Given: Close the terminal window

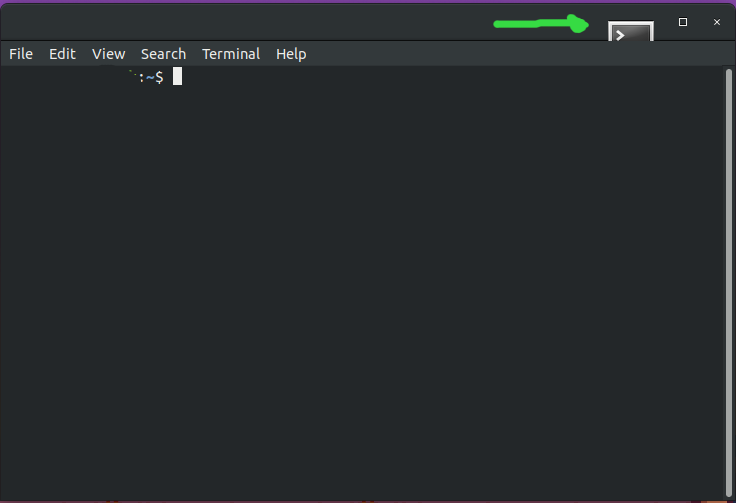Looking at the screenshot, I should click(717, 22).
